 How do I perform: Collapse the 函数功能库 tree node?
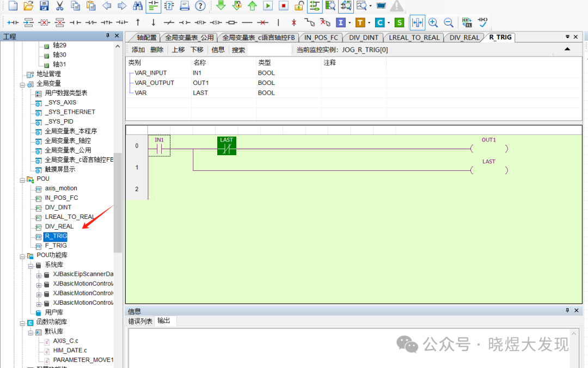click(x=22, y=323)
